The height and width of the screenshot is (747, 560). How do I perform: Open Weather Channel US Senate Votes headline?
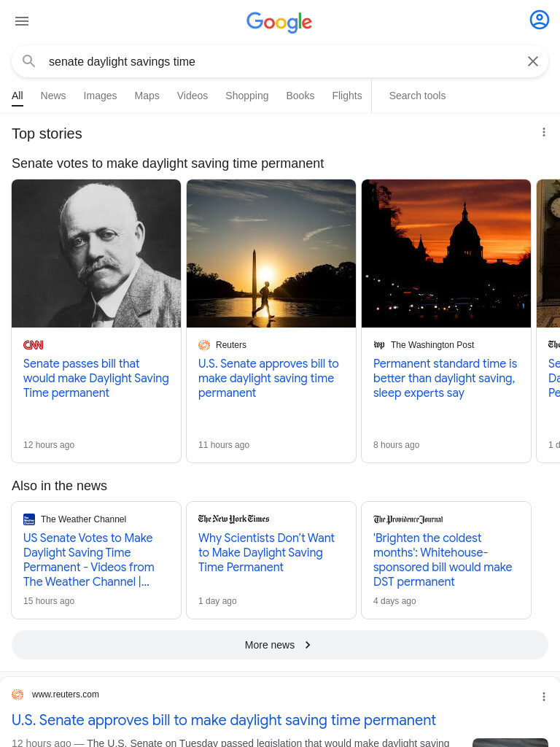click(89, 560)
